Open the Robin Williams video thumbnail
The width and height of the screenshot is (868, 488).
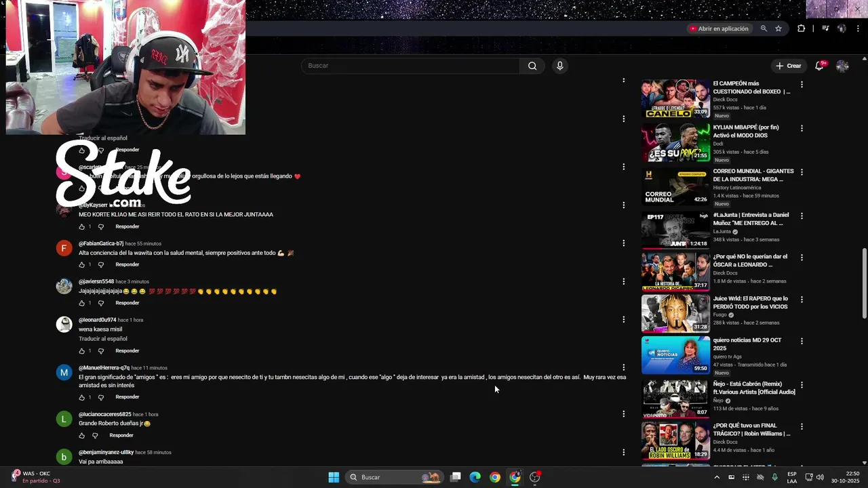[675, 441]
